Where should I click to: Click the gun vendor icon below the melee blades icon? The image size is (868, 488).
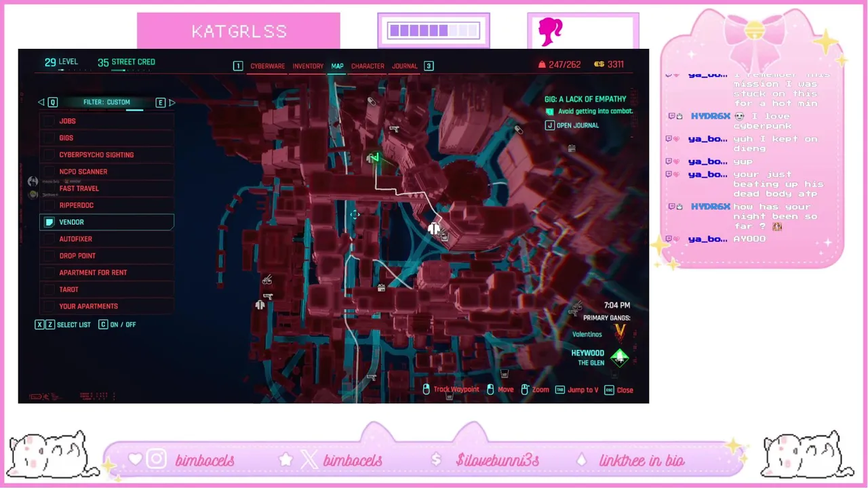pyautogui.click(x=268, y=296)
